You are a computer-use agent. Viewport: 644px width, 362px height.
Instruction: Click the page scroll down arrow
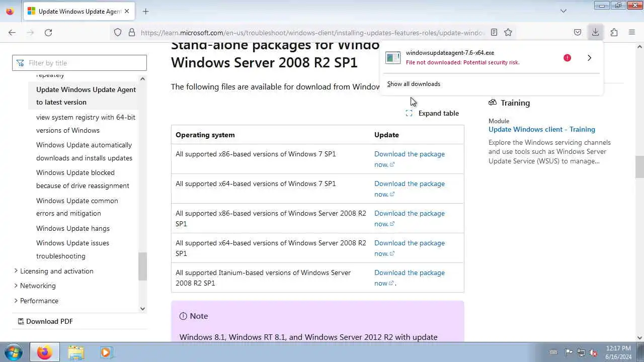click(x=639, y=338)
